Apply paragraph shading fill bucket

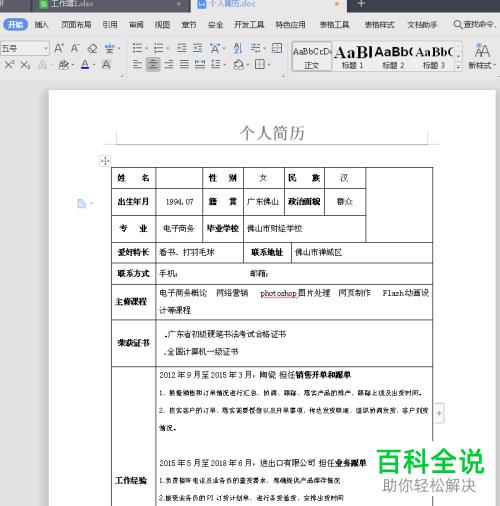pyautogui.click(x=238, y=64)
